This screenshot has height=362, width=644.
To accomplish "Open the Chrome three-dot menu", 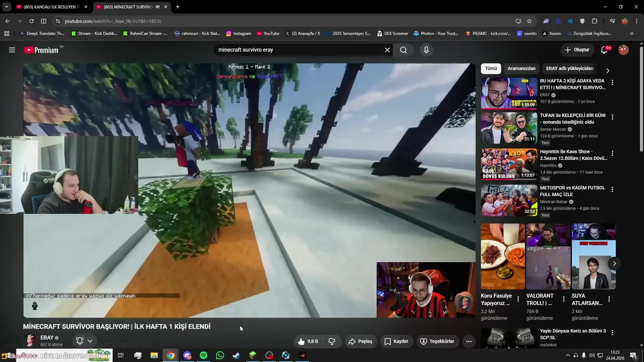I will tap(636, 21).
